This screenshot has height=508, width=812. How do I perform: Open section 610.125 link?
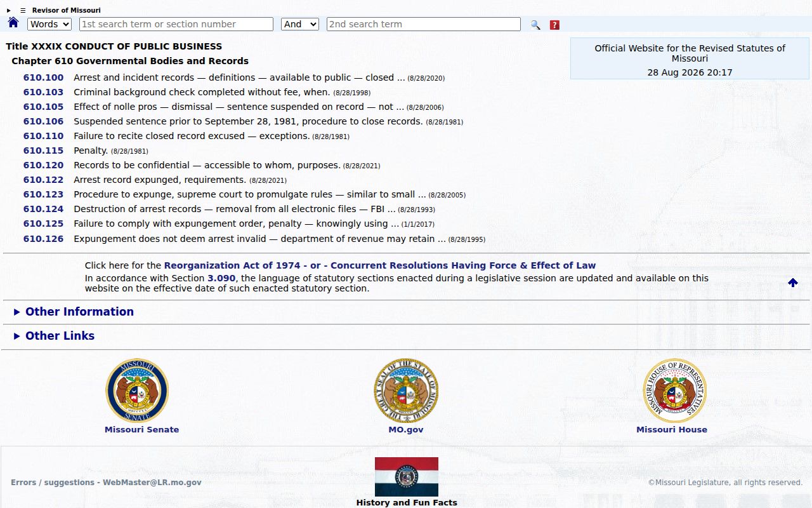click(x=43, y=224)
